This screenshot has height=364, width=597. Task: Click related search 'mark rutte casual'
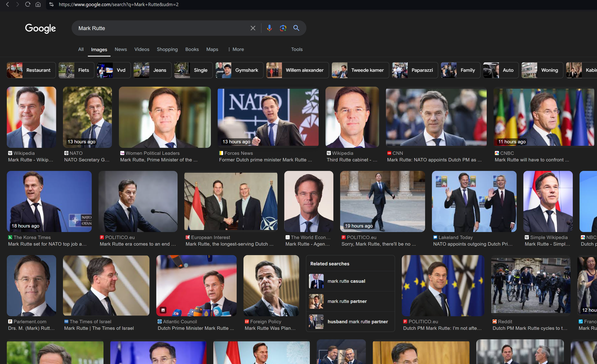pos(350,281)
